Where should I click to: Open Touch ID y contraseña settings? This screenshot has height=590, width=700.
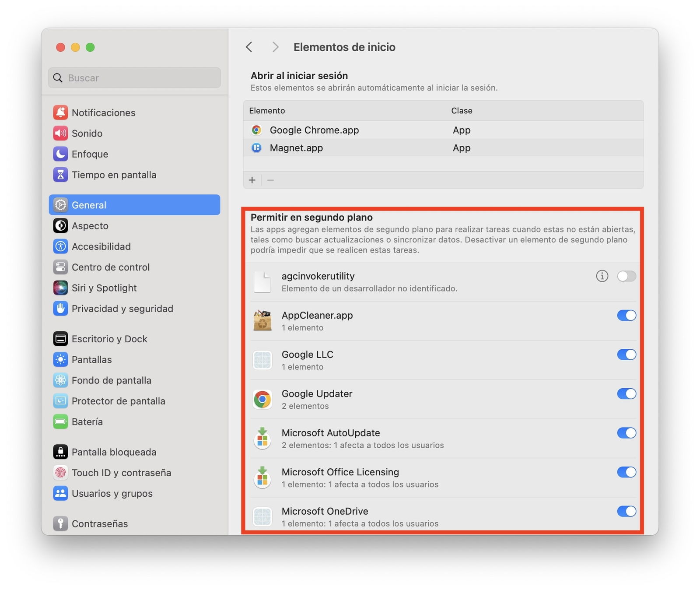tap(134, 473)
